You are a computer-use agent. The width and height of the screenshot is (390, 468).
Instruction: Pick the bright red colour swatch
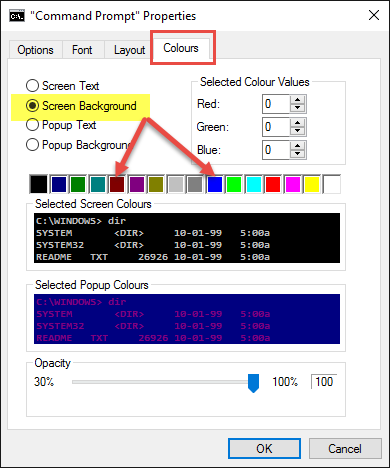pos(273,184)
